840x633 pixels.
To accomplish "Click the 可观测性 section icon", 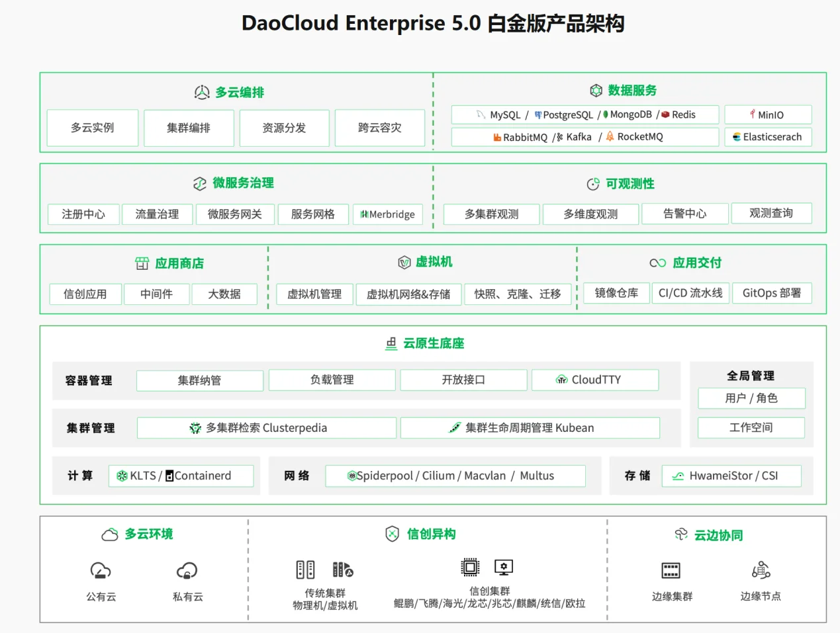I will [593, 184].
